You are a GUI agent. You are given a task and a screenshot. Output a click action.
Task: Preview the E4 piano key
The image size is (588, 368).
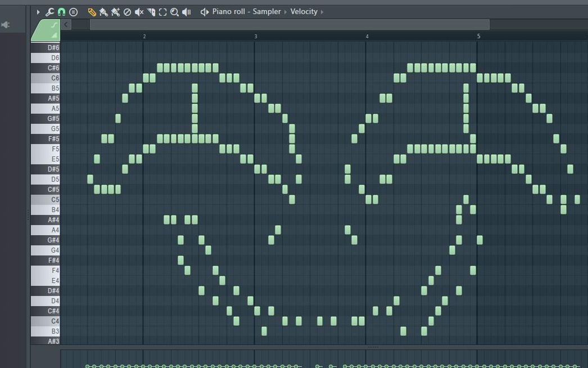[46, 281]
